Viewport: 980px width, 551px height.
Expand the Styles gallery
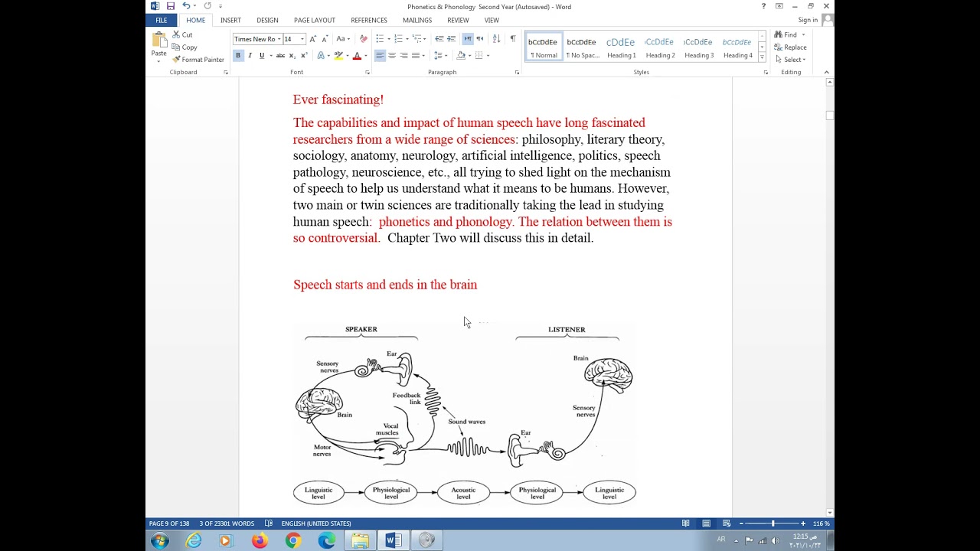point(761,58)
